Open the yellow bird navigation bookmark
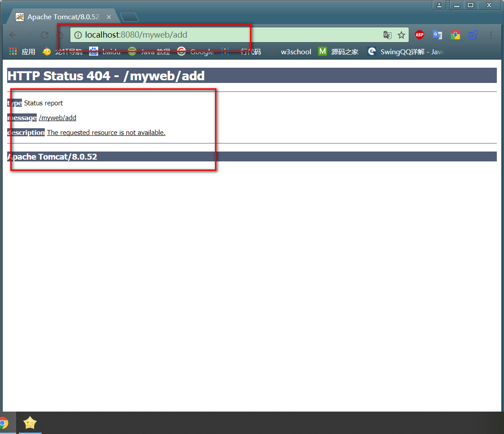The height and width of the screenshot is (434, 504). pos(62,52)
